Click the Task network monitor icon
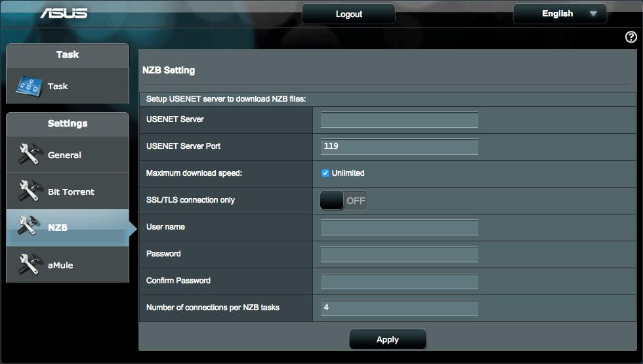The width and height of the screenshot is (643, 364). pyautogui.click(x=29, y=86)
